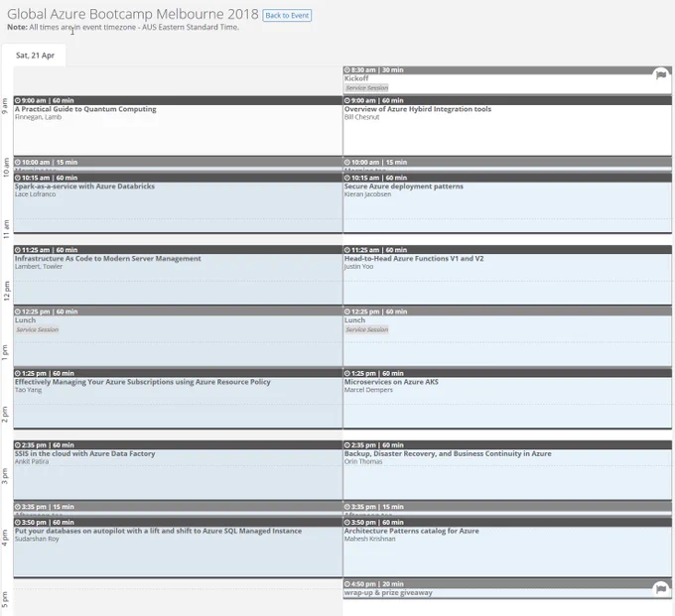
Task: Click left track 3:50 pm | 60 min header
Action: click(x=178, y=522)
